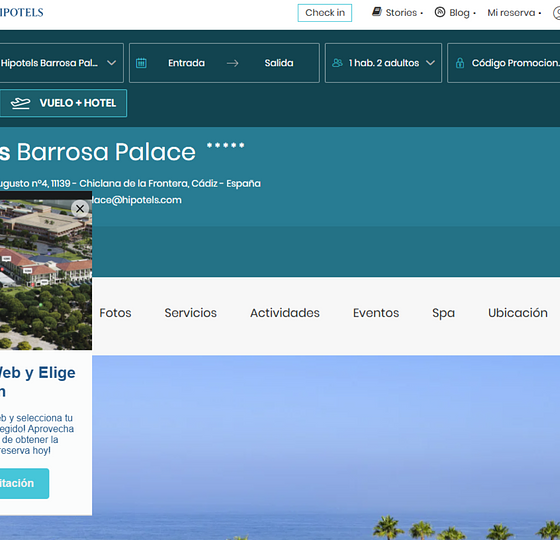Open the Blog link
The height and width of the screenshot is (540, 560).
tap(459, 13)
